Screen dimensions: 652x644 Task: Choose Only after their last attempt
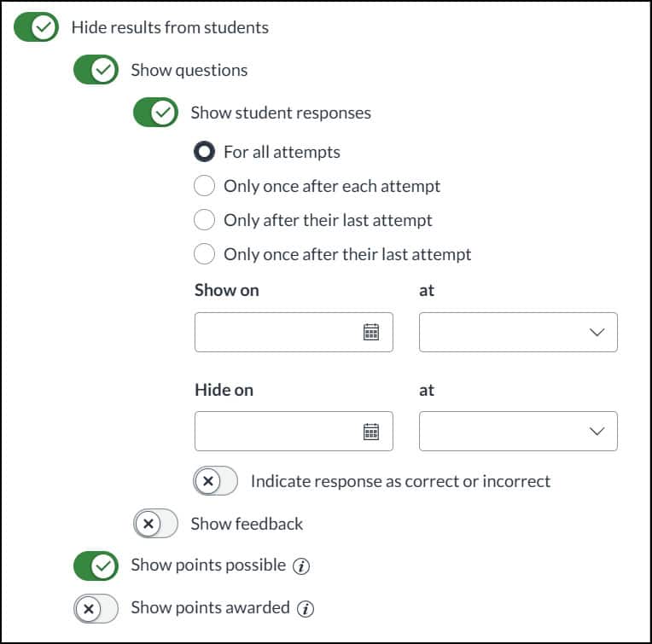205,220
